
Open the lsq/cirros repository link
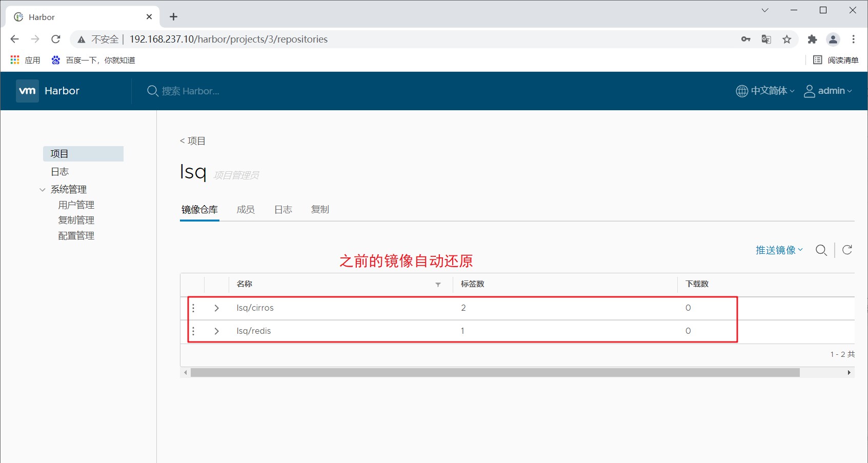[255, 308]
